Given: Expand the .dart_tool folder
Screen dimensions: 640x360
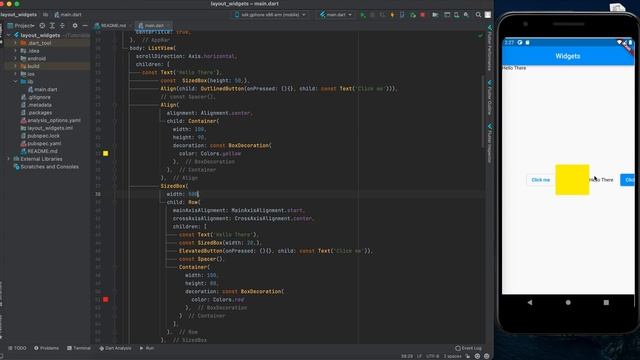Looking at the screenshot, I should pos(16,43).
